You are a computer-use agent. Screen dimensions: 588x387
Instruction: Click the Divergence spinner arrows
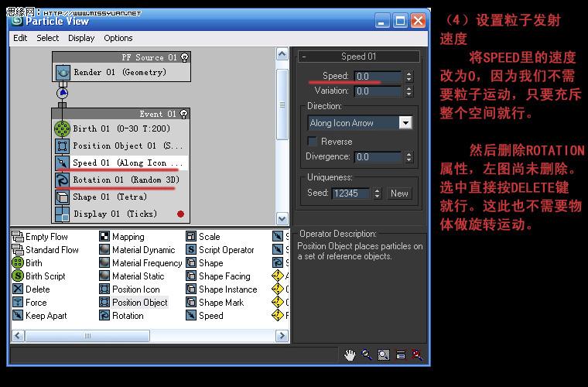pyautogui.click(x=409, y=157)
